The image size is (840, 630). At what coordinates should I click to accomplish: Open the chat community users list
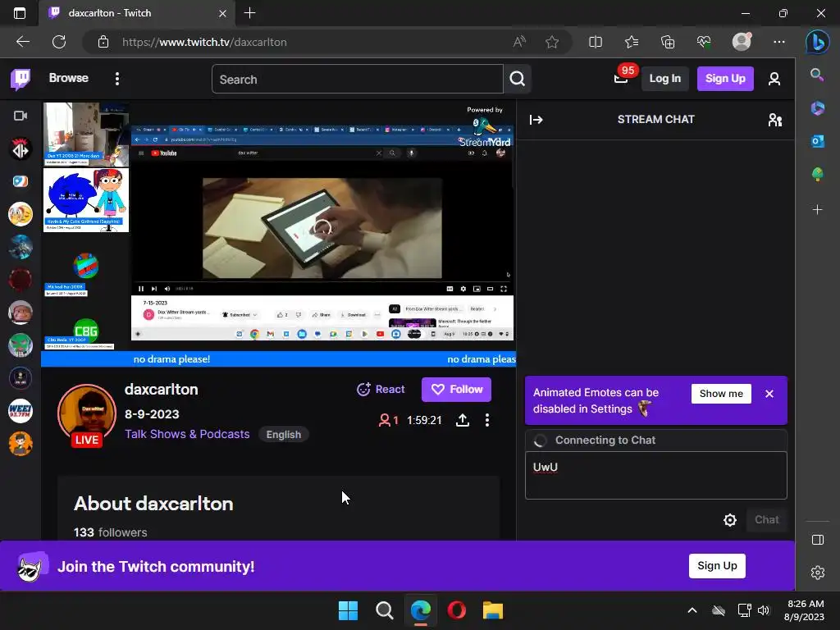774,120
